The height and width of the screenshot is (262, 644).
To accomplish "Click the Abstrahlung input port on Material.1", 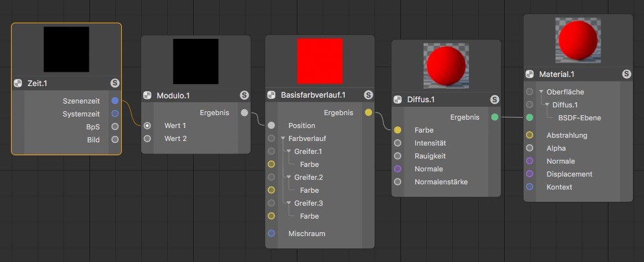I will click(529, 135).
